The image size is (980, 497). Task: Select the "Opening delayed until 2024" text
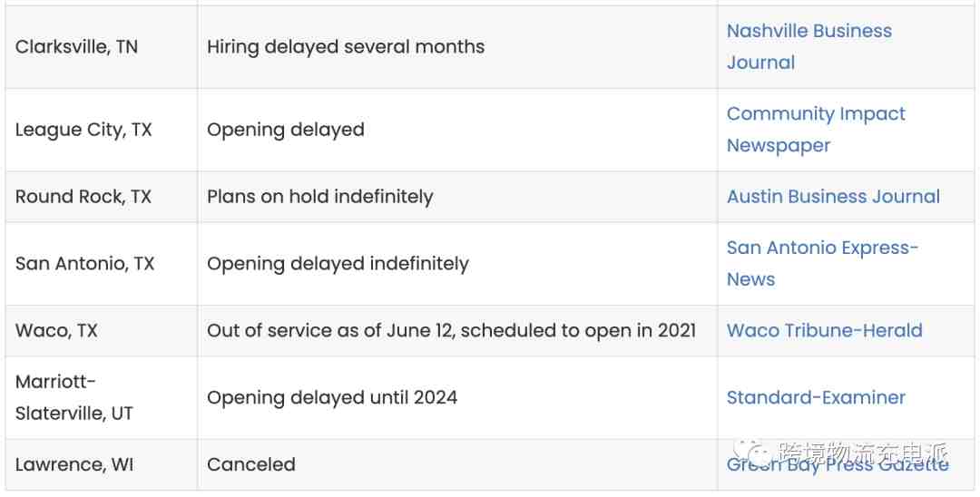[x=332, y=398]
